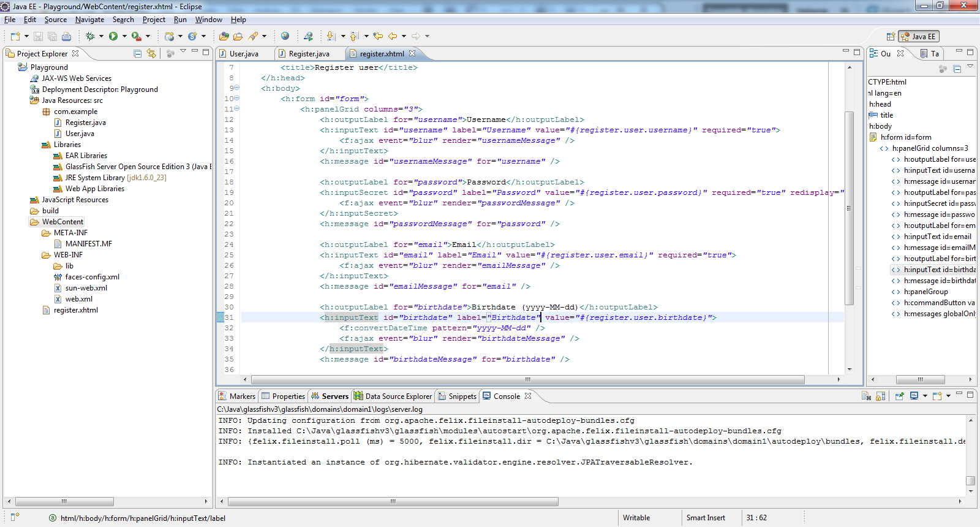Open the Navigate menu
This screenshot has width=980, height=527.
(x=89, y=20)
